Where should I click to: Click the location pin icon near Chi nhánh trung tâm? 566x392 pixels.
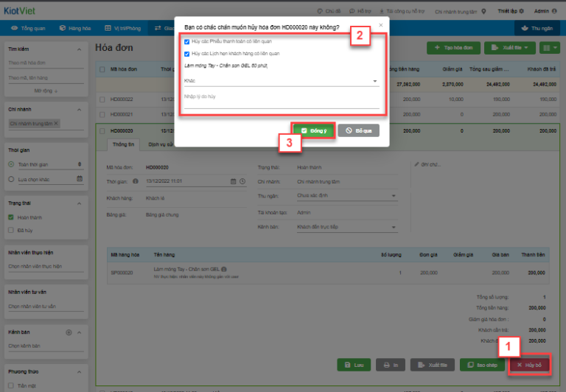[483, 12]
